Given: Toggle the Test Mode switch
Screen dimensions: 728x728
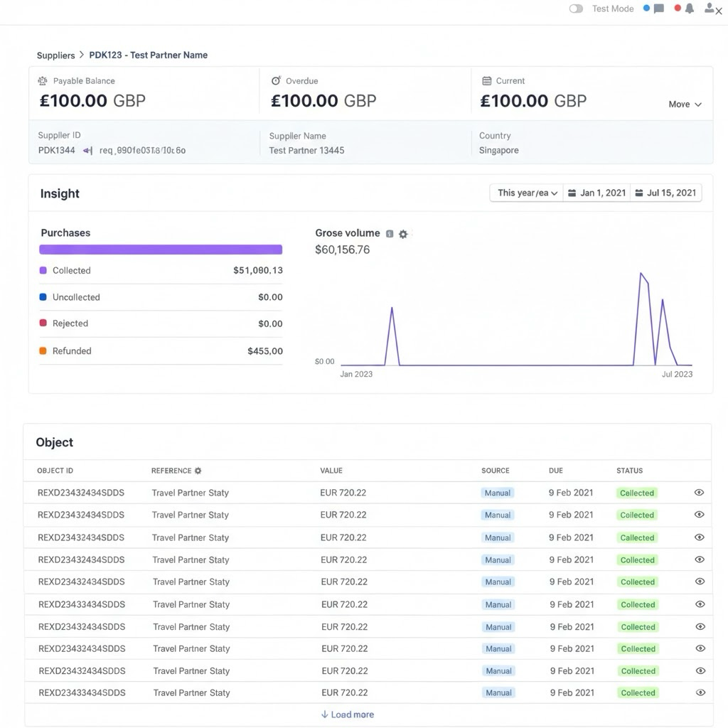Looking at the screenshot, I should 576,9.
